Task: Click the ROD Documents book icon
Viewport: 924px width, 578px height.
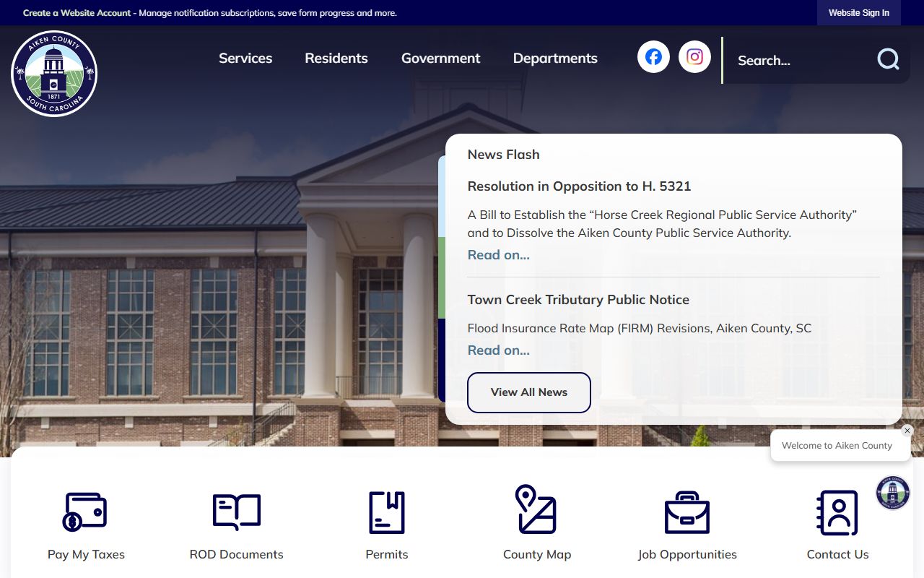Action: coord(237,512)
